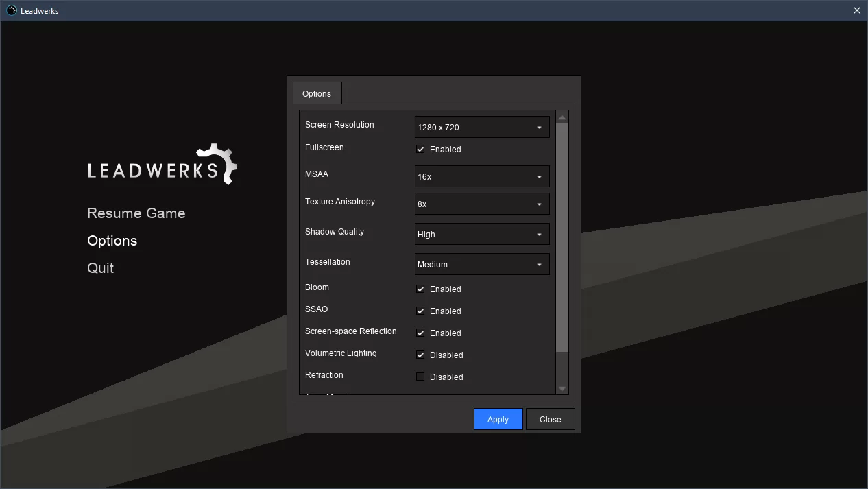Viewport: 868px width, 489px height.
Task: Open the MSAA dropdown
Action: point(482,176)
